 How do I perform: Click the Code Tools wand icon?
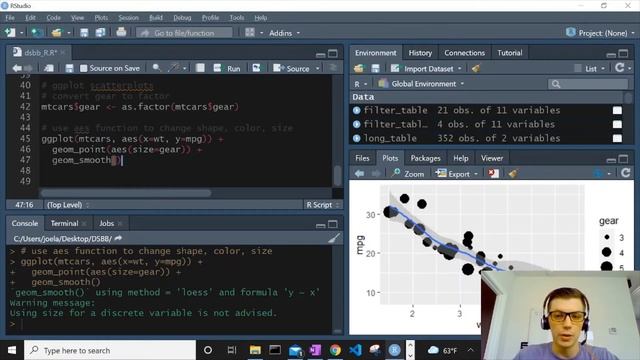pyautogui.click(x=173, y=68)
